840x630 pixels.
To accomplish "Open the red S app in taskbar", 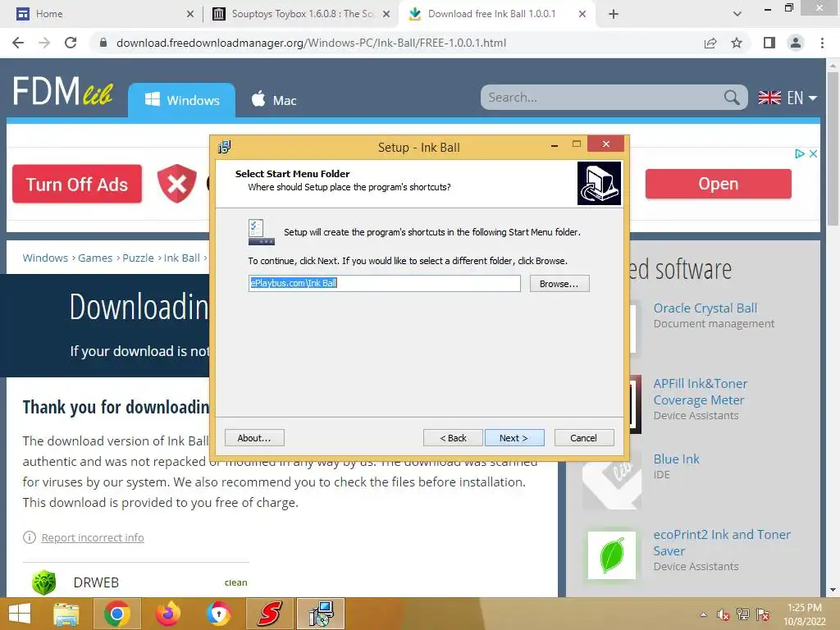I will pos(269,614).
